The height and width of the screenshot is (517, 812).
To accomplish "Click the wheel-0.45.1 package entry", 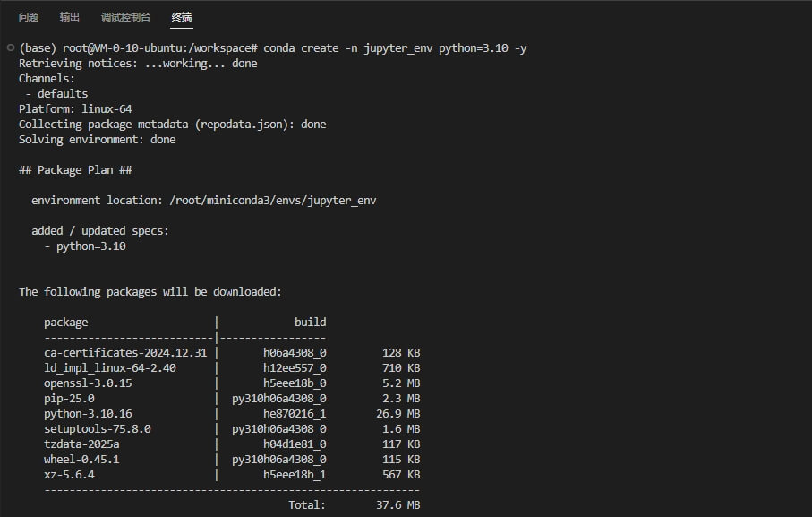I will [81, 460].
